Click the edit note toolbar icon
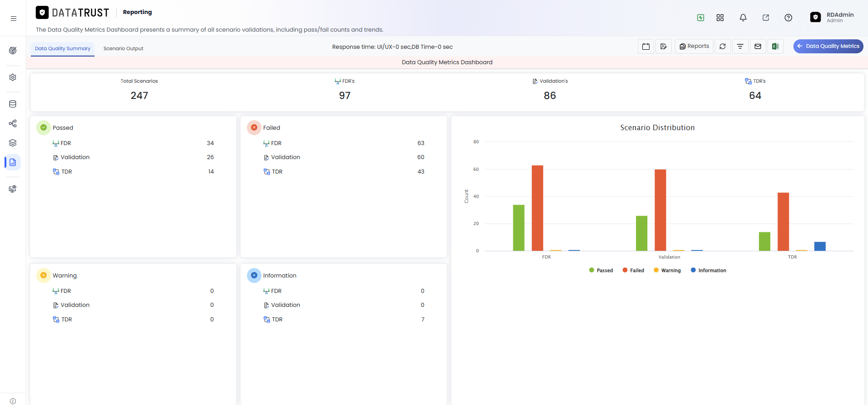This screenshot has height=405, width=868. [x=664, y=46]
